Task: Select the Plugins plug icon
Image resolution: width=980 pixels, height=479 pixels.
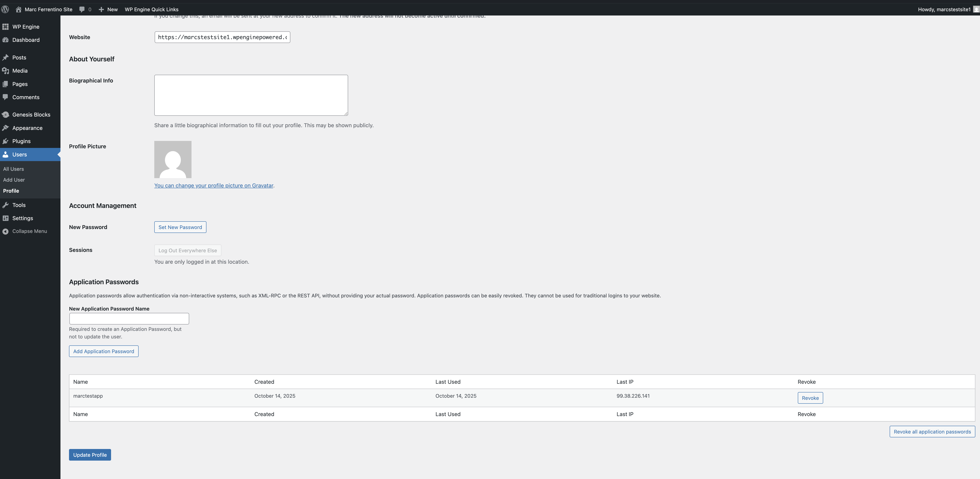Action: point(6,141)
